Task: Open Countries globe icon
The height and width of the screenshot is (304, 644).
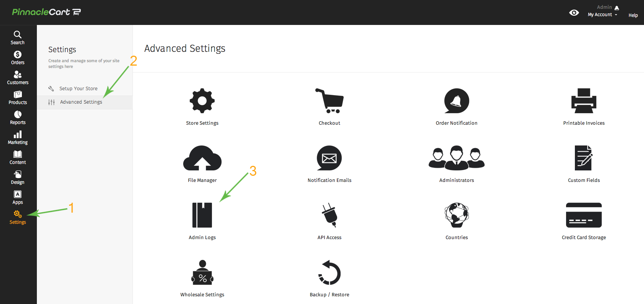Action: coord(457,215)
